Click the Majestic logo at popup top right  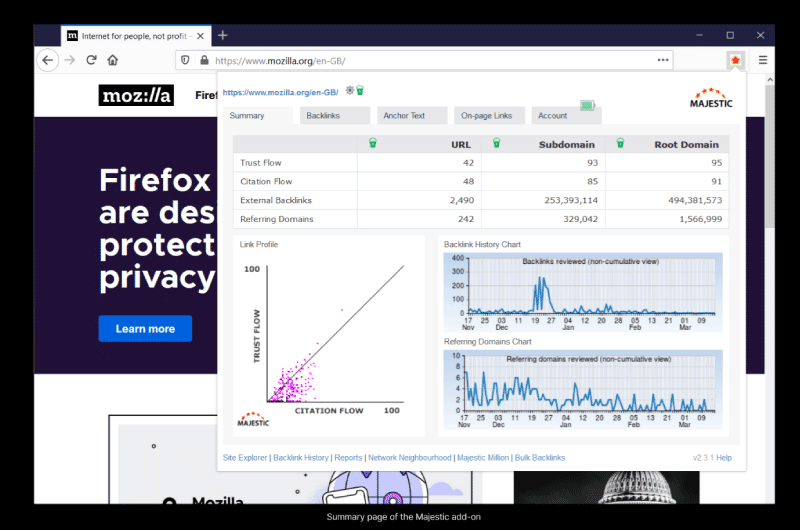tap(711, 97)
